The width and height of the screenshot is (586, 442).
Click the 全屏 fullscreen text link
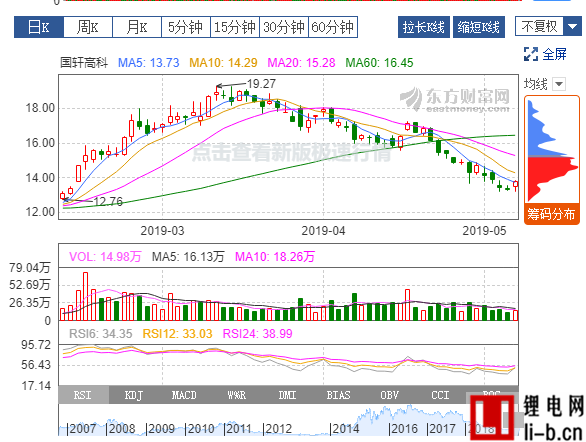coord(554,54)
